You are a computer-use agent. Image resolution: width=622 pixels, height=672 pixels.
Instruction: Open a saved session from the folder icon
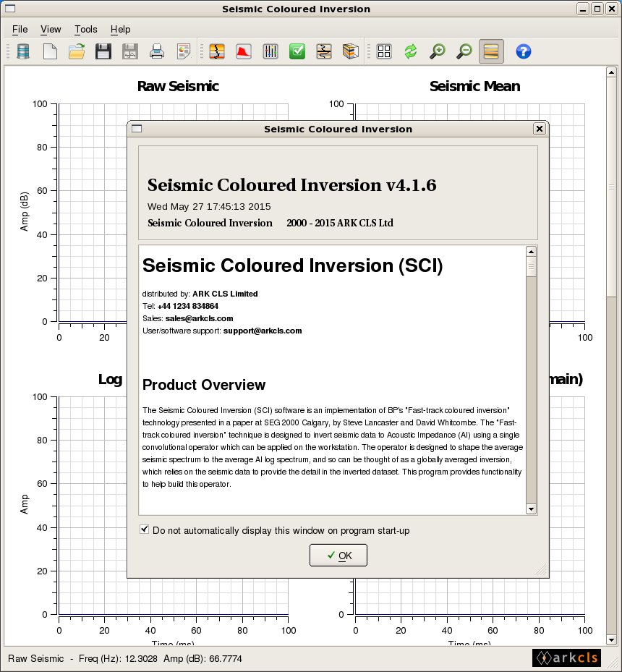[x=77, y=51]
